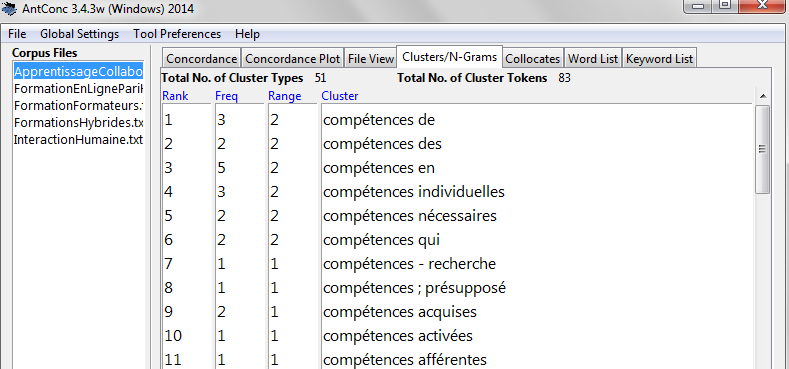This screenshot has width=789, height=369.
Task: Open the File menu
Action: click(17, 34)
